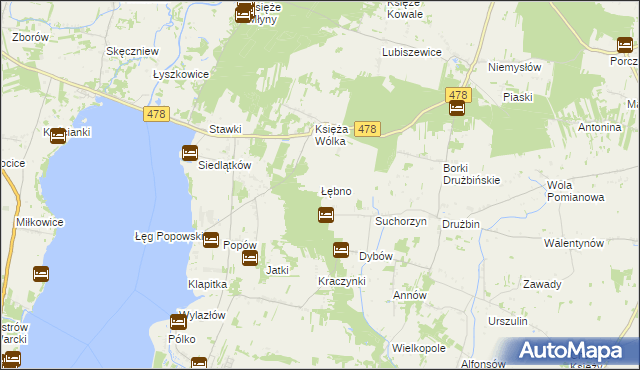Select the Urszulin label
The image size is (640, 370).
(508, 321)
